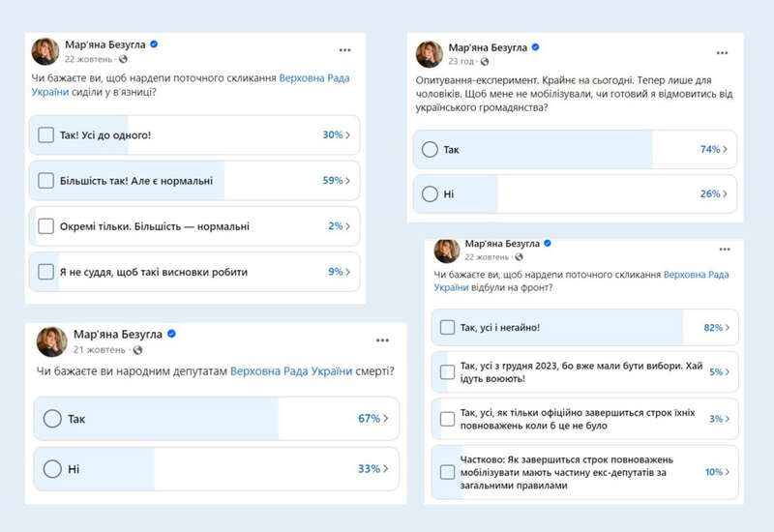Image resolution: width=774 pixels, height=532 pixels.
Task: Click globe privacy icon beside 23 год
Action: click(x=484, y=60)
